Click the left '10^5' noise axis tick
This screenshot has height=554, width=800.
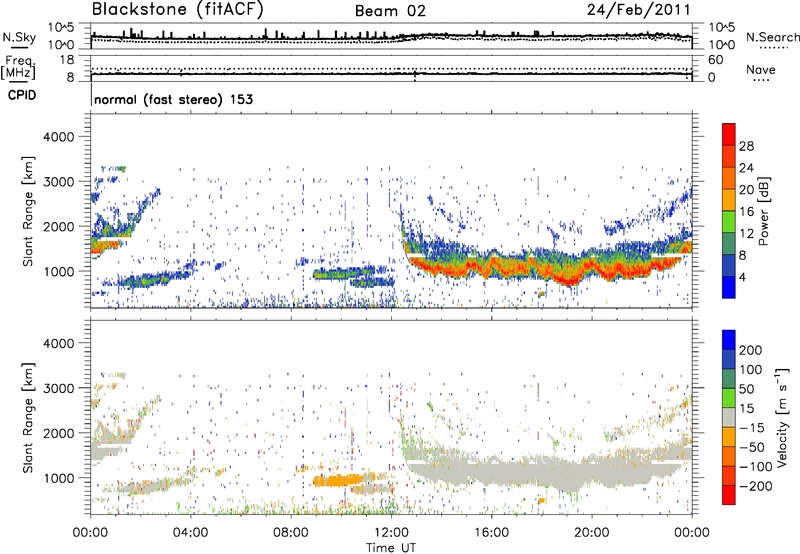click(x=61, y=27)
